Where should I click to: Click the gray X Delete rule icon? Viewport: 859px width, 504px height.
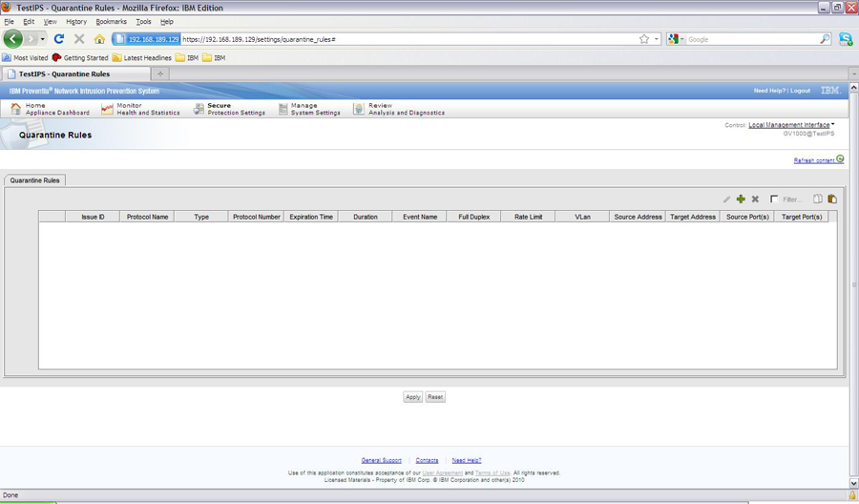(x=755, y=199)
